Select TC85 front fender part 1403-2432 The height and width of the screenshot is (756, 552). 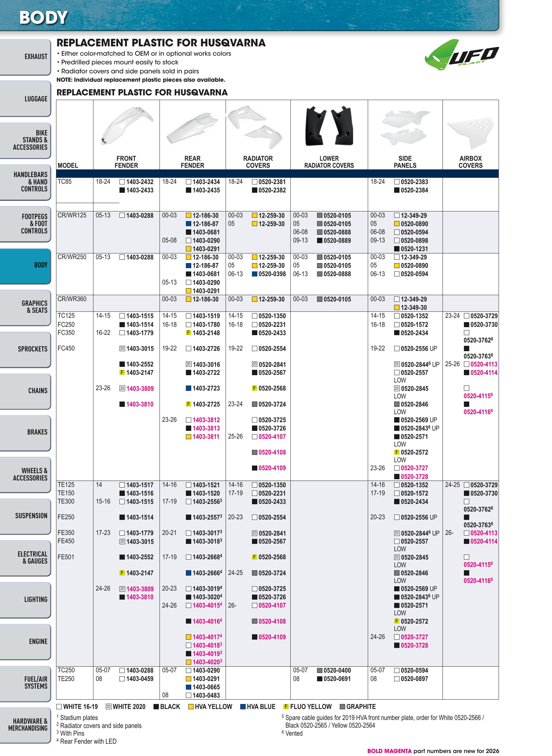(x=140, y=182)
